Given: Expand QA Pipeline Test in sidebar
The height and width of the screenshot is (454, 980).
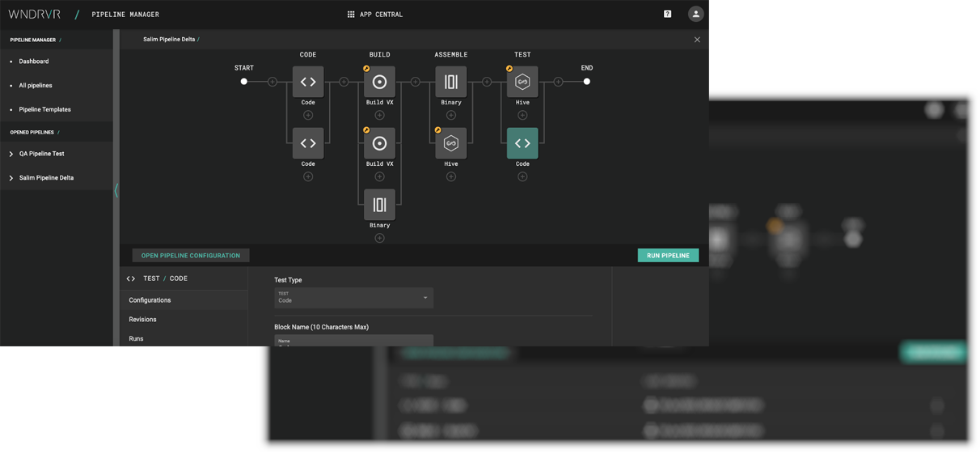Looking at the screenshot, I should [x=11, y=154].
